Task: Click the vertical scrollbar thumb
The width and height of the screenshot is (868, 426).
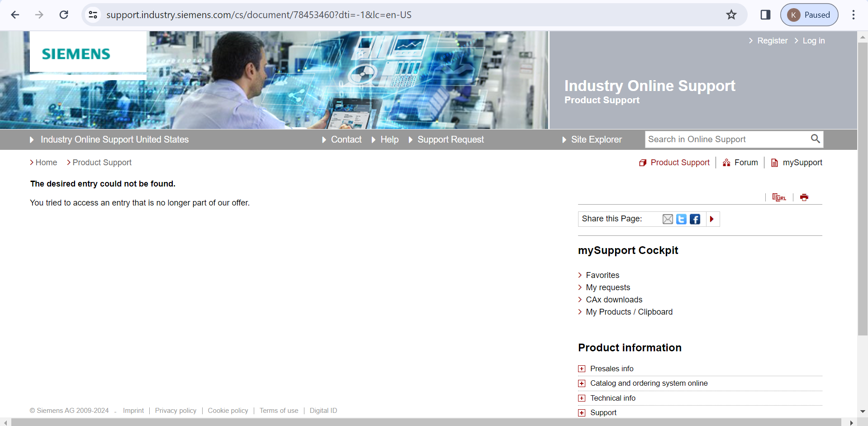Action: click(x=863, y=189)
